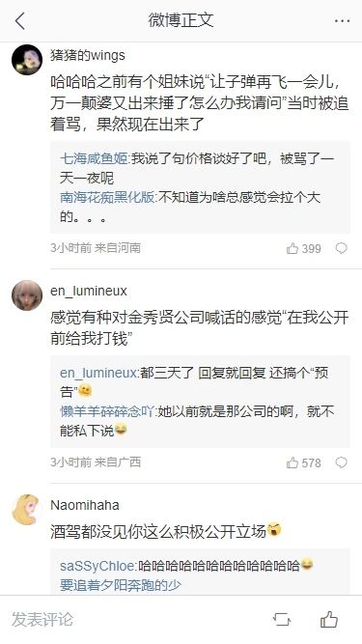Reply to 猪猪的wings comment via bubble icon
362x644 pixels.
tap(342, 248)
